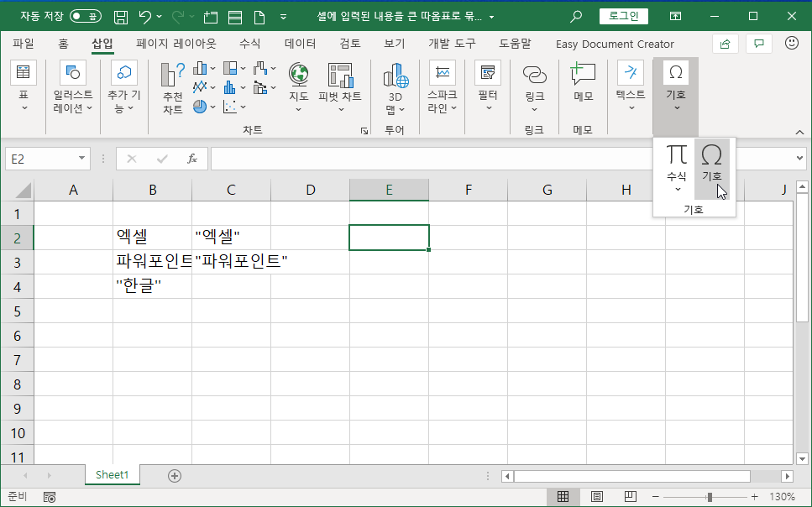This screenshot has height=507, width=812.
Task: Click 수식 Pi equation in dropdown
Action: [x=676, y=169]
